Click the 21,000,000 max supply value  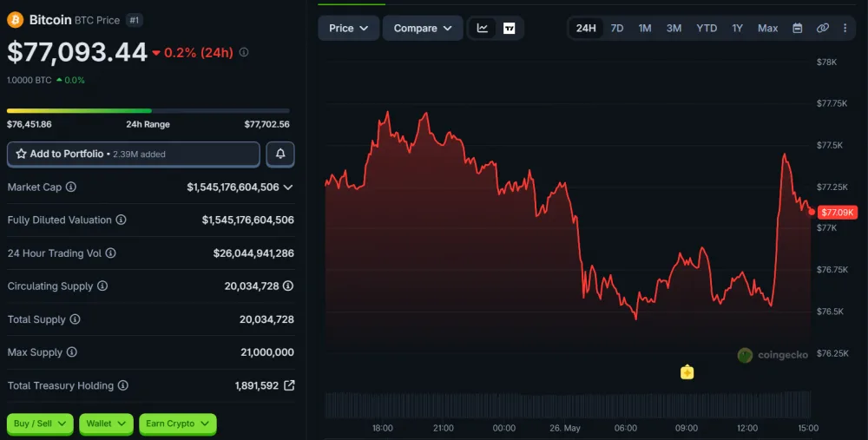pos(267,352)
